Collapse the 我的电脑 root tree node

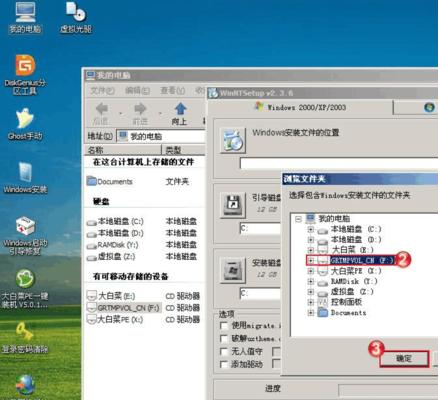298,219
